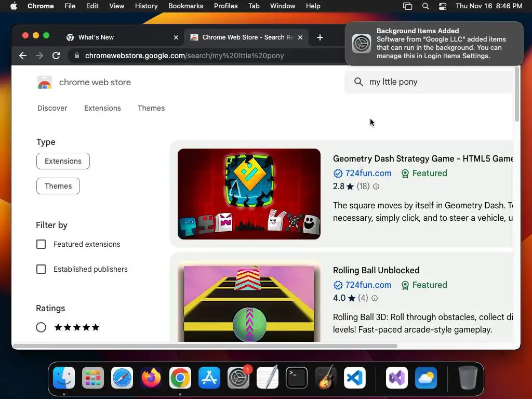Go back using the browser back arrow

point(23,56)
